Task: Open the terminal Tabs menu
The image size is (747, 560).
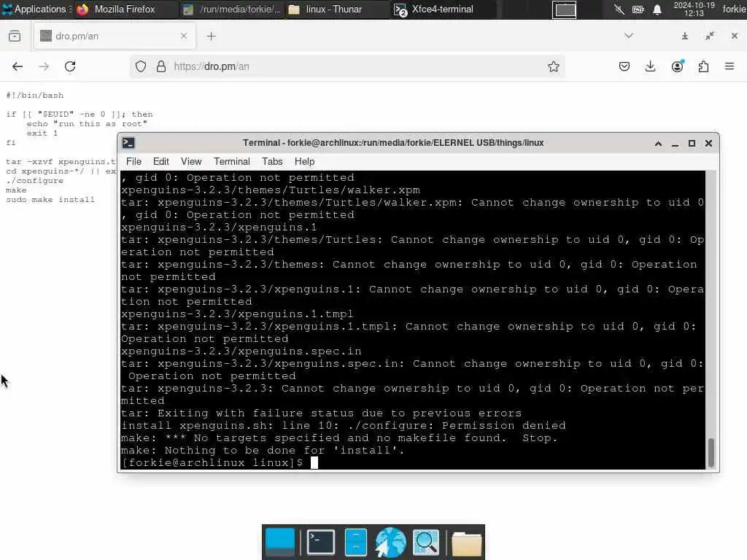Action: point(272,161)
